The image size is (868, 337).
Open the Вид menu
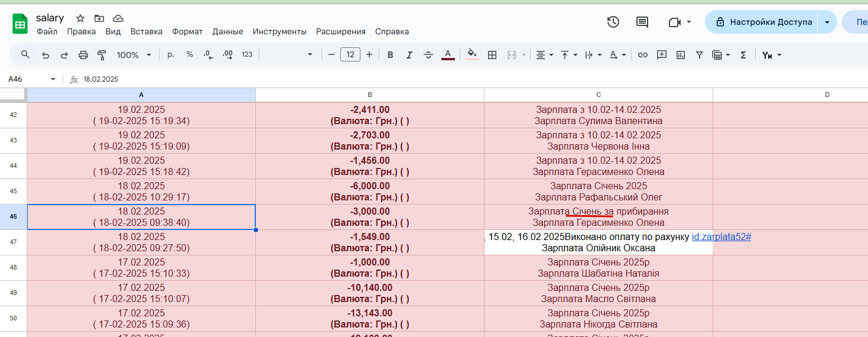pyautogui.click(x=113, y=31)
